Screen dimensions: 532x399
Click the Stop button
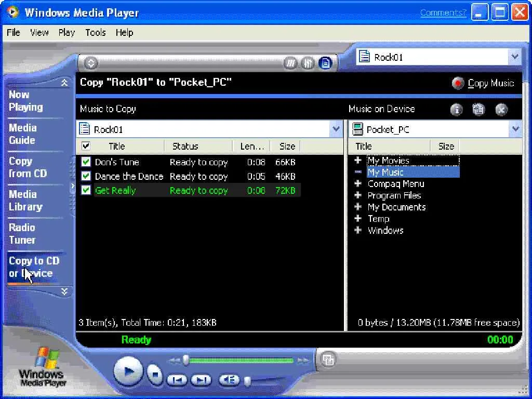[154, 374]
